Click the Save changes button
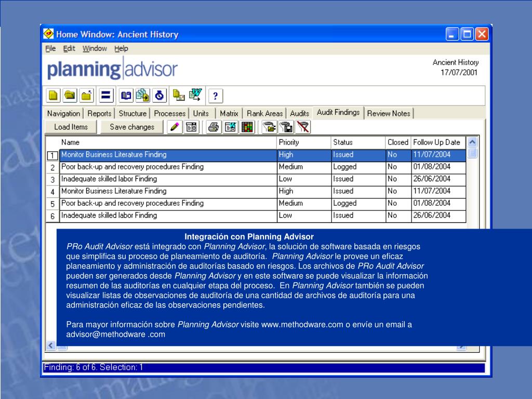 pyautogui.click(x=132, y=127)
